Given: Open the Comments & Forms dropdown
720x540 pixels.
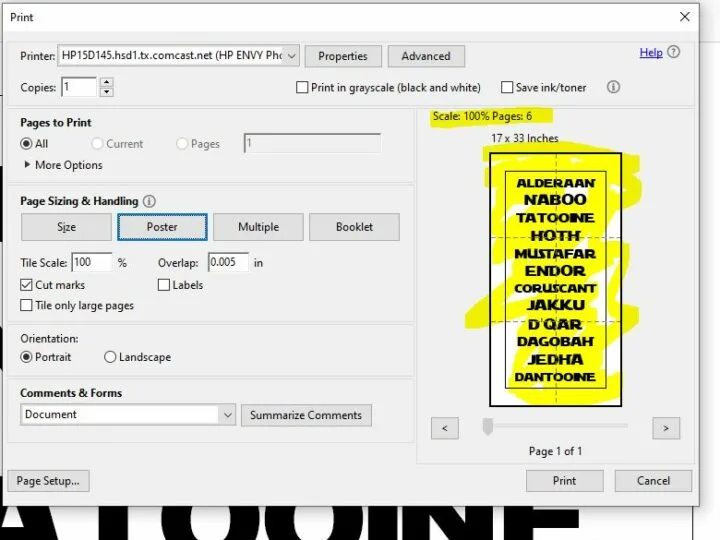Looking at the screenshot, I should [x=227, y=414].
